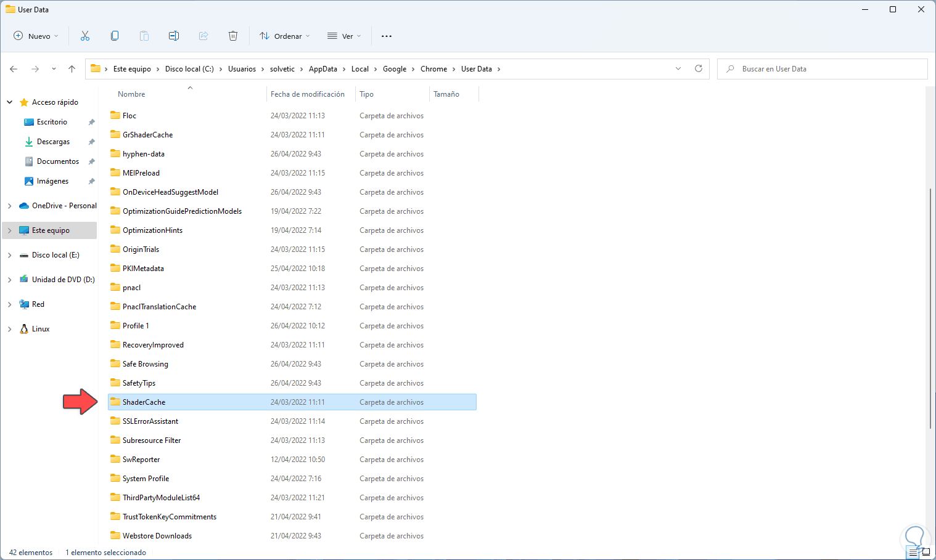Click the Escritorio desktop icon in sidebar
The width and height of the screenshot is (936, 560).
(x=29, y=122)
